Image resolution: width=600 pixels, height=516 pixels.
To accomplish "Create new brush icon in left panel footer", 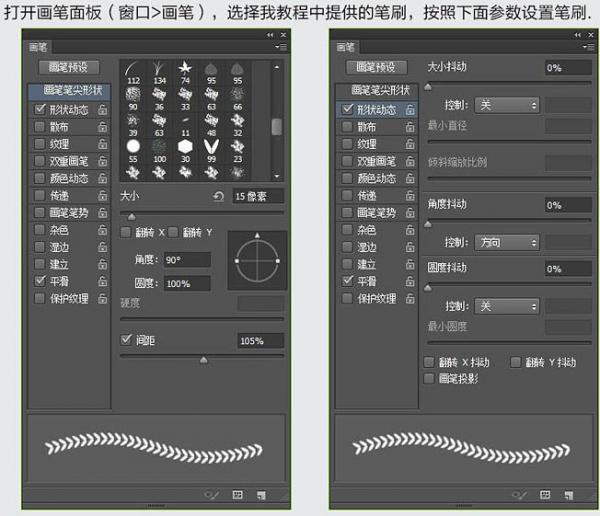I will point(261,495).
